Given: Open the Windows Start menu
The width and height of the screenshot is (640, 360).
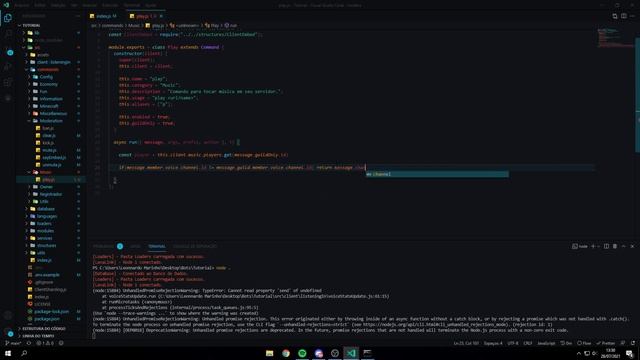Looking at the screenshot, I should click(x=8, y=353).
